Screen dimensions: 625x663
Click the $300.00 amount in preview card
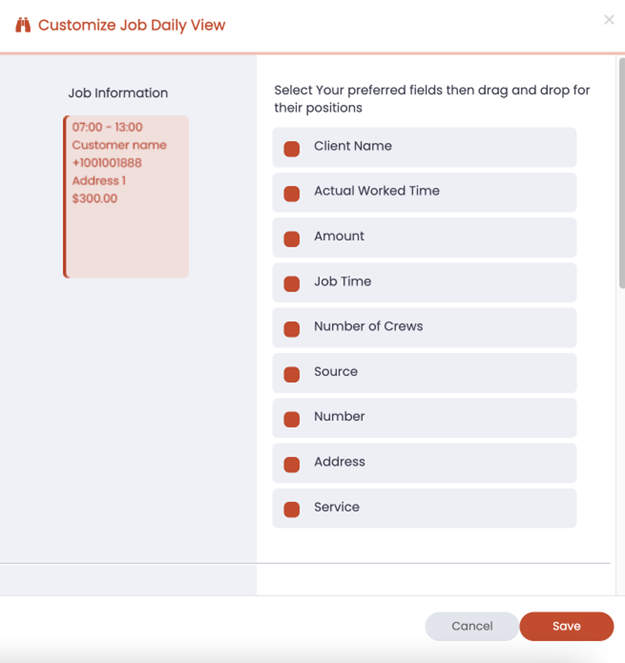tap(95, 199)
